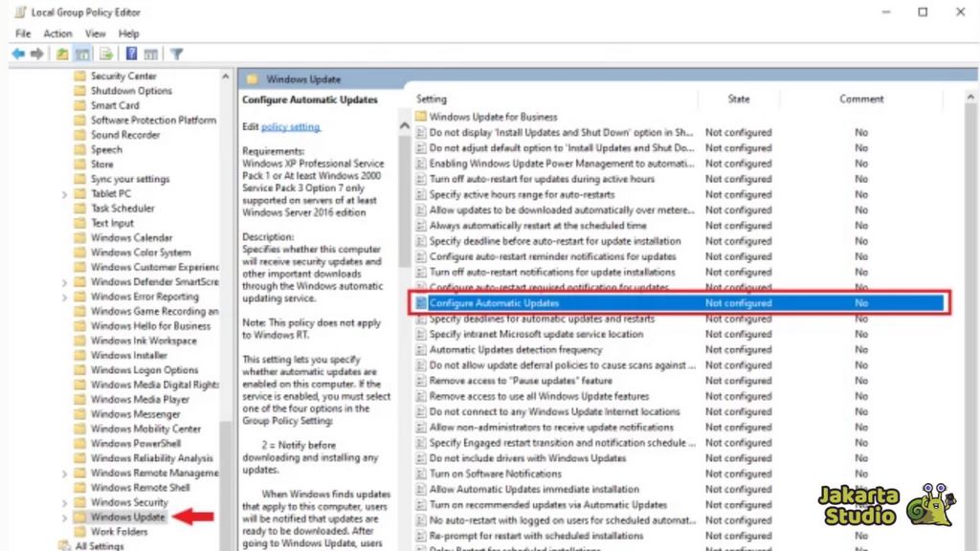This screenshot has width=980, height=551.
Task: Expand the Windows Update tree node
Action: pyautogui.click(x=65, y=518)
